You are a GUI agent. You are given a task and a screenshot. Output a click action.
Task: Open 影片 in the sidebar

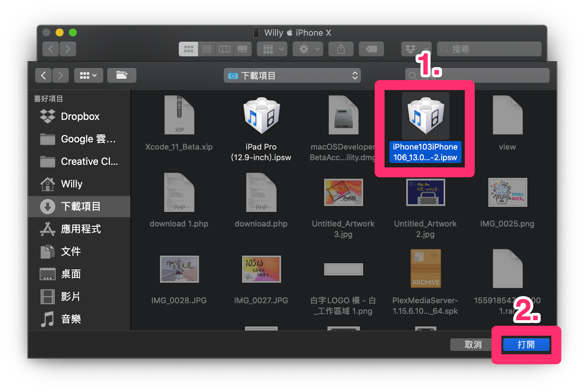coord(79,296)
